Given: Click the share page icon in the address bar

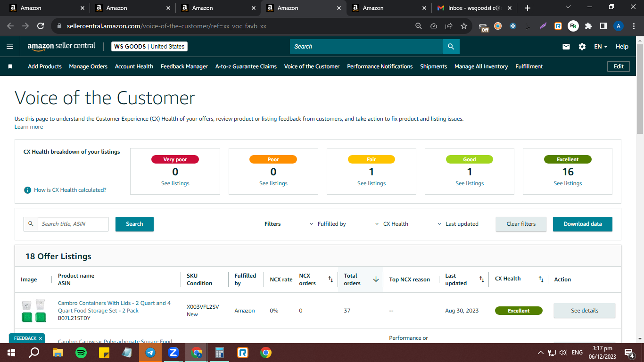Looking at the screenshot, I should coord(449,26).
